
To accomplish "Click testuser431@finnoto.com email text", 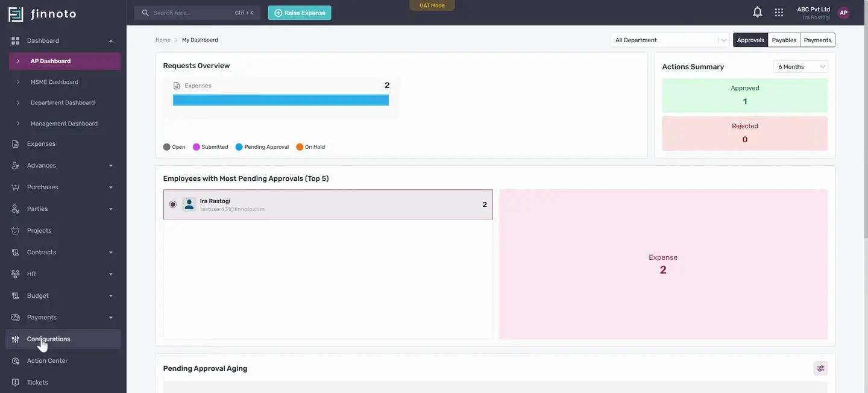I will click(232, 209).
